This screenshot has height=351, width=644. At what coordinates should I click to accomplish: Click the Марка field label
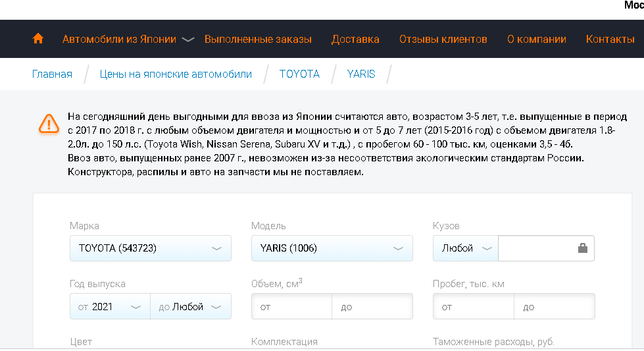[x=84, y=226]
